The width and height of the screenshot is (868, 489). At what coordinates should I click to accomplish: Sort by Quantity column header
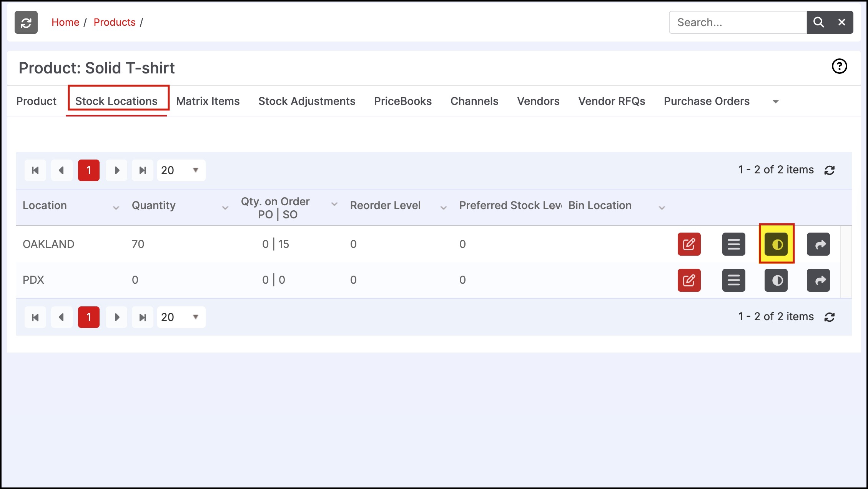click(x=154, y=205)
